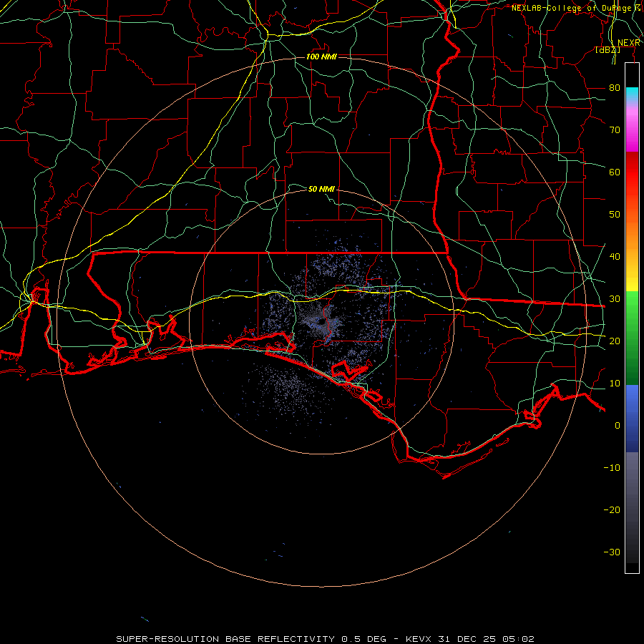Click the 40 dBZ scale value

coord(615,257)
